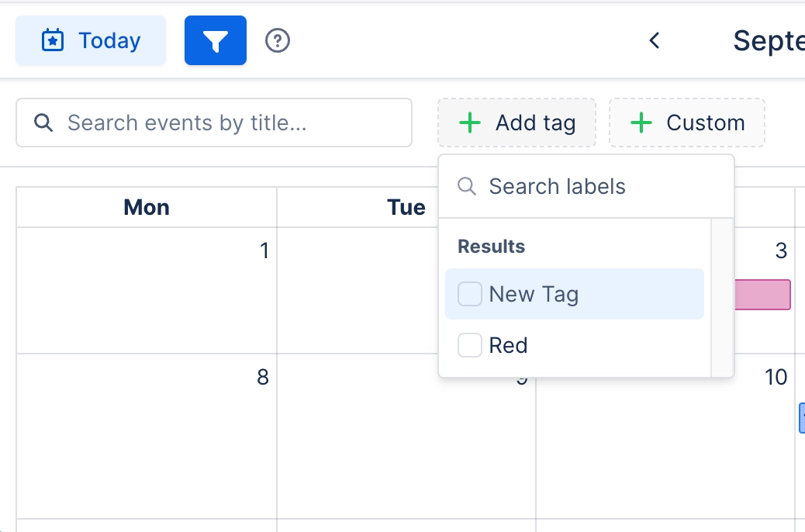
Task: Check the New Tag checkbox
Action: [469, 294]
